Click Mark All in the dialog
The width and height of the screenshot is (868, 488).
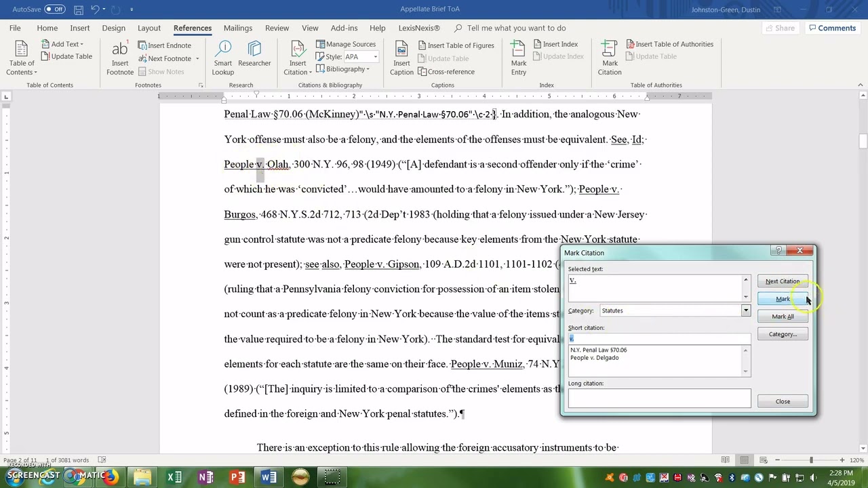click(x=783, y=317)
